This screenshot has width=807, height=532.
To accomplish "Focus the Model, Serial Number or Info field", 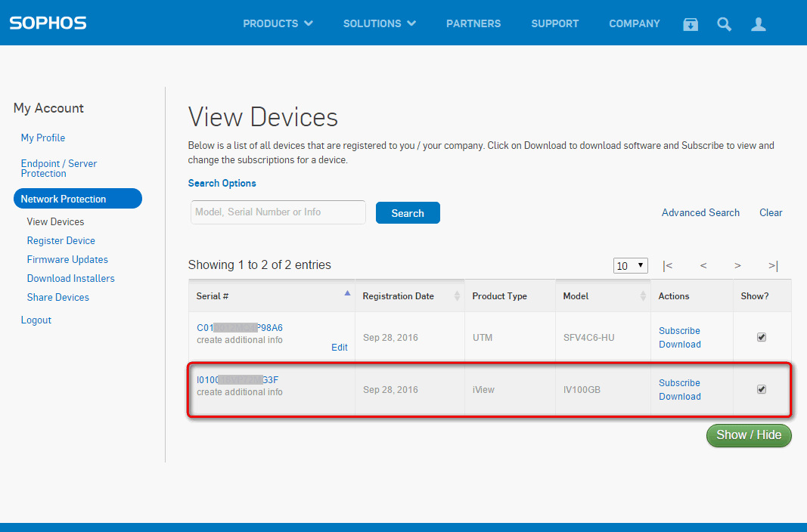I will [x=278, y=212].
